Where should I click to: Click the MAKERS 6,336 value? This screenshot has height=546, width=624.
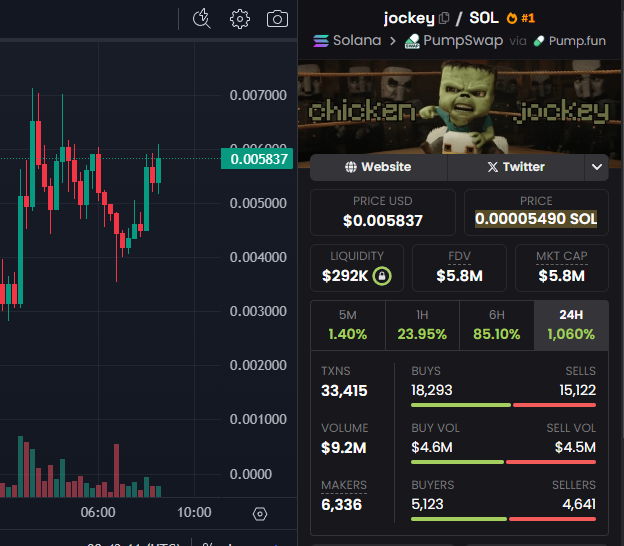coord(341,505)
